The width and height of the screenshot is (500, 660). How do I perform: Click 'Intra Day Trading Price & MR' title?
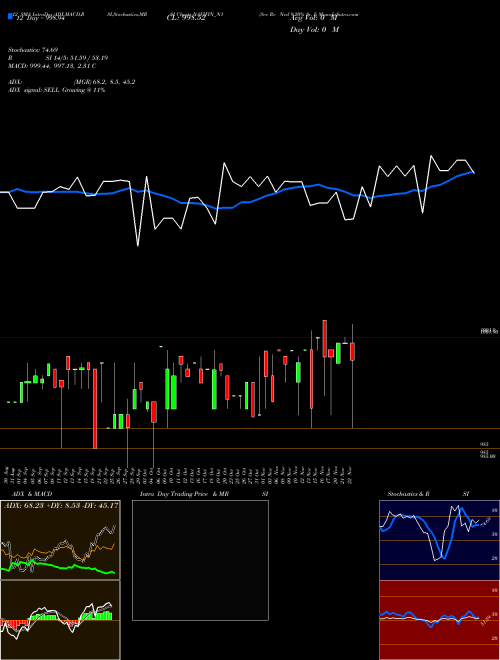184,494
